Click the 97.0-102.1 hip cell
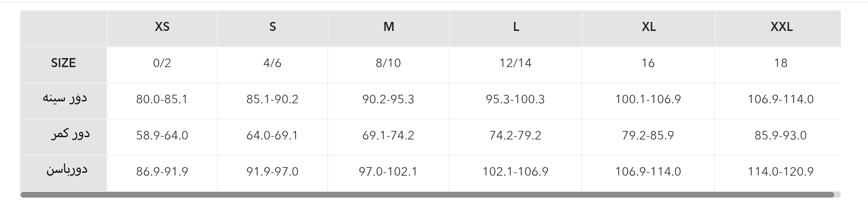This screenshot has height=219, width=868. click(388, 172)
